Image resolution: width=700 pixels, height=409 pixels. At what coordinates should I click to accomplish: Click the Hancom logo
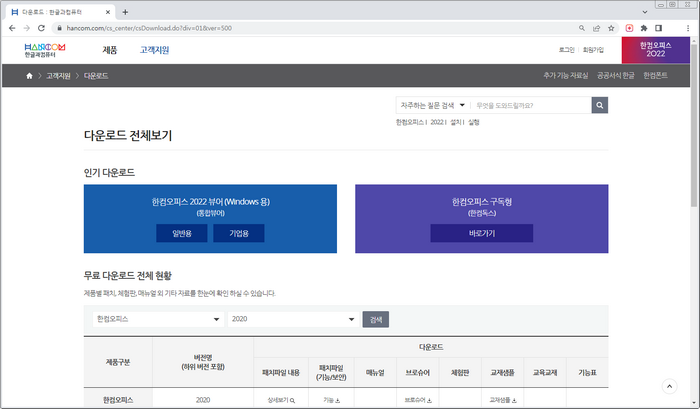click(x=45, y=50)
